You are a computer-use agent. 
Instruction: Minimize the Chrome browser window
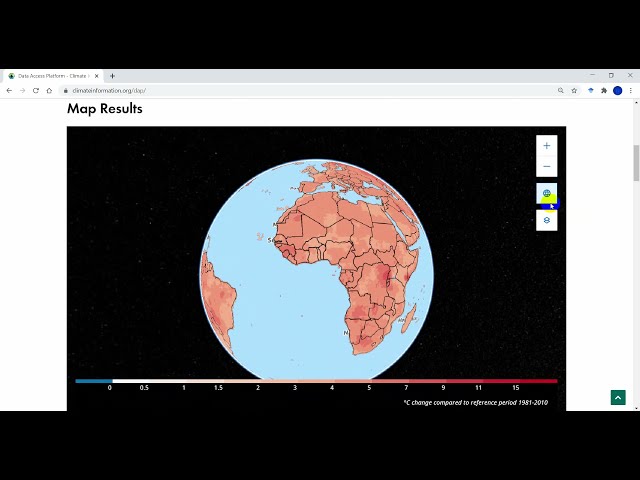click(592, 76)
